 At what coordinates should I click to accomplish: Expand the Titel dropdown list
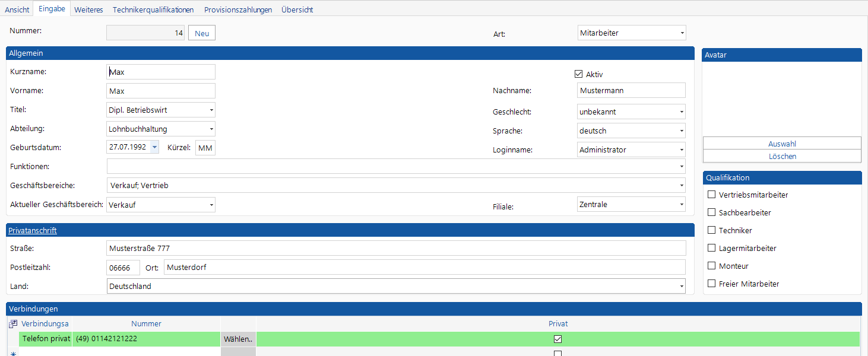point(211,110)
